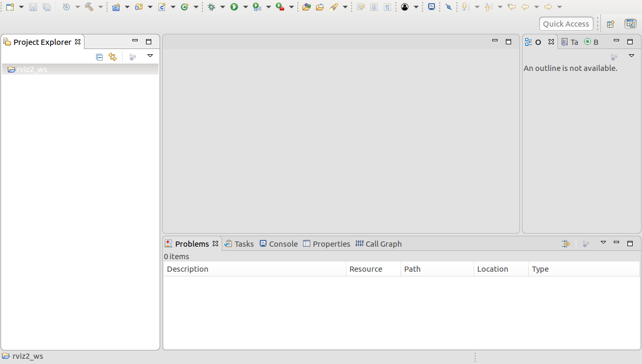
Task: Click the Search flashlight icon
Action: coord(334,7)
